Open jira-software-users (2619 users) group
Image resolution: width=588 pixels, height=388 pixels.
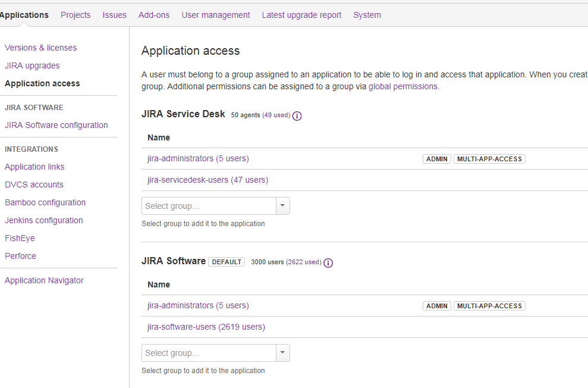[x=206, y=327]
